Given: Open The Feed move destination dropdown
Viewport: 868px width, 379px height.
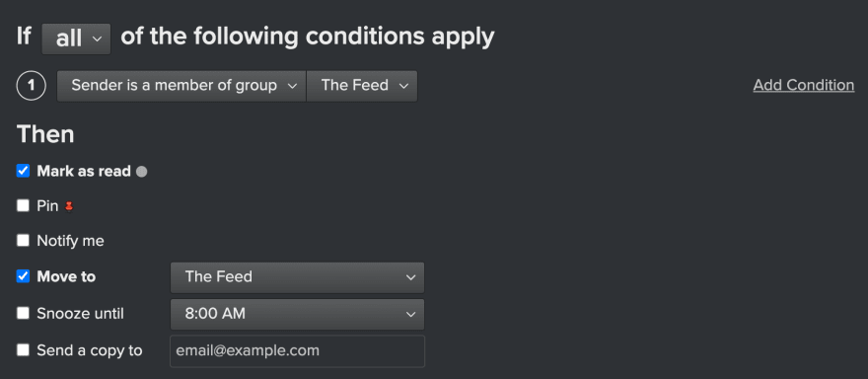Looking at the screenshot, I should (297, 277).
